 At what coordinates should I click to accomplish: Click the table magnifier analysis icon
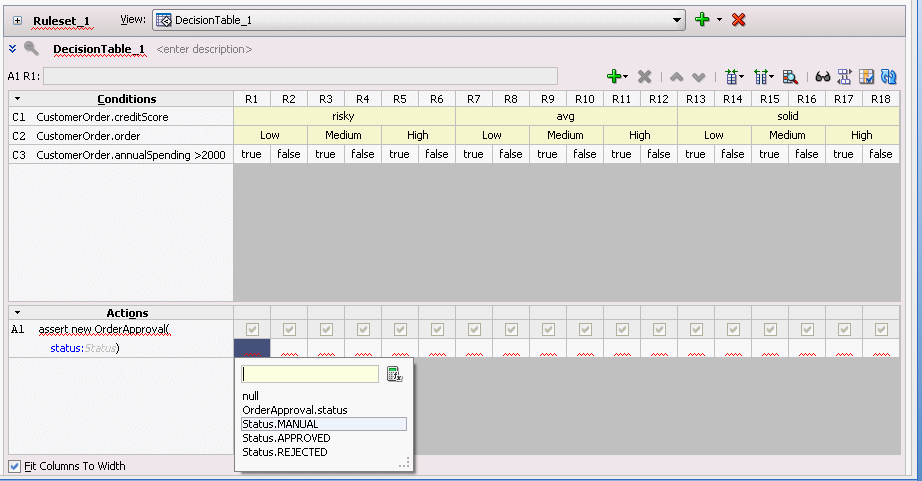coord(790,76)
